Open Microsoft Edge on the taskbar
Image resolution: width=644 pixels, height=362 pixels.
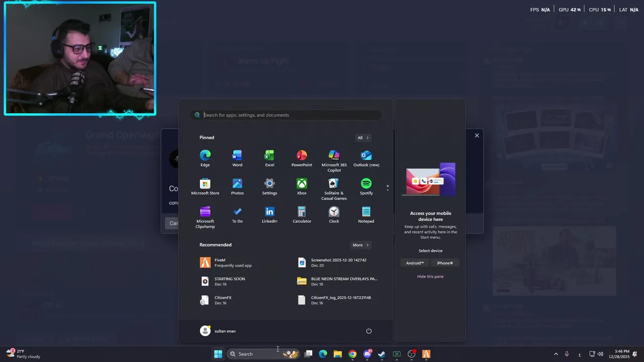[x=323, y=354]
